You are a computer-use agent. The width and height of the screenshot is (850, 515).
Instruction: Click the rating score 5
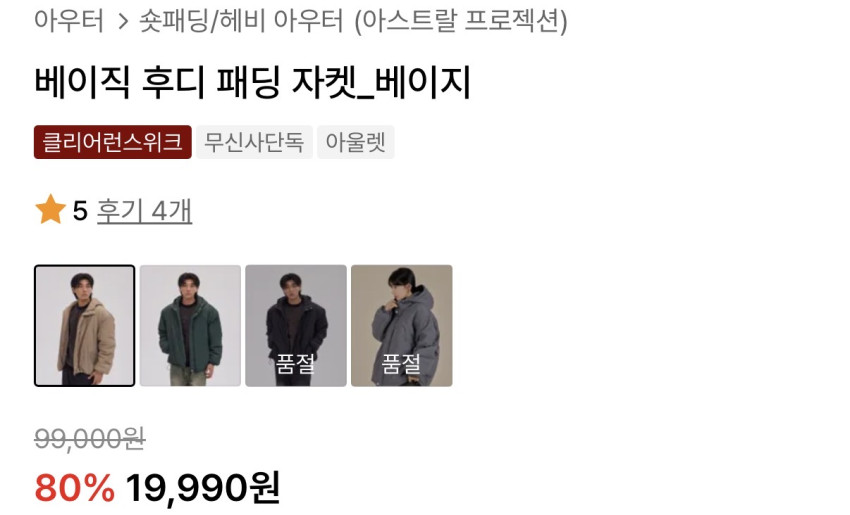(x=80, y=211)
